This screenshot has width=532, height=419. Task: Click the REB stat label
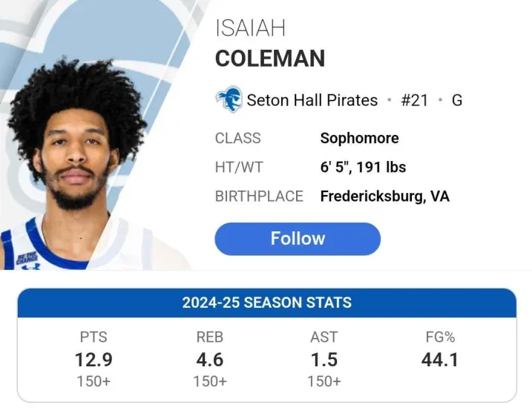click(x=210, y=337)
